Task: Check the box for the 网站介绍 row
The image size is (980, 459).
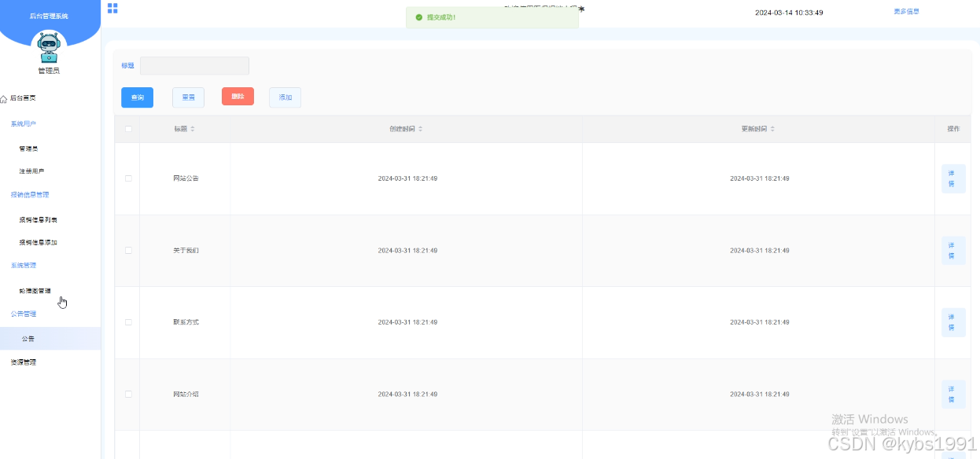Action: [x=128, y=394]
